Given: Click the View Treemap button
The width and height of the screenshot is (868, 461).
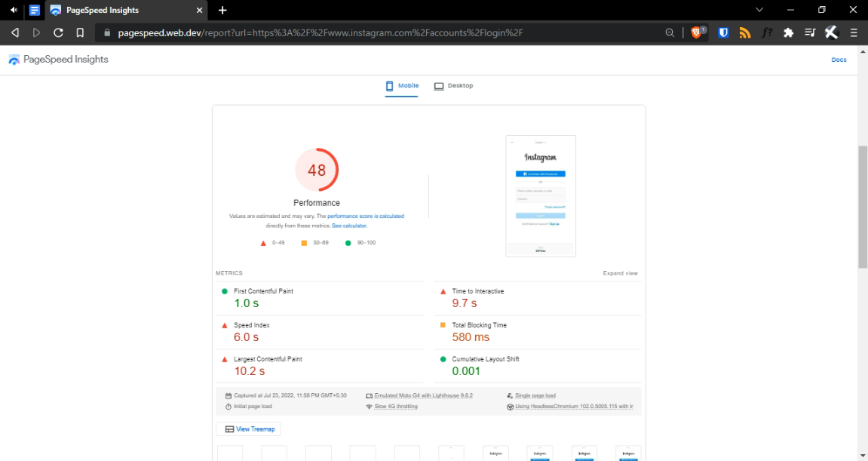Looking at the screenshot, I should [x=248, y=429].
